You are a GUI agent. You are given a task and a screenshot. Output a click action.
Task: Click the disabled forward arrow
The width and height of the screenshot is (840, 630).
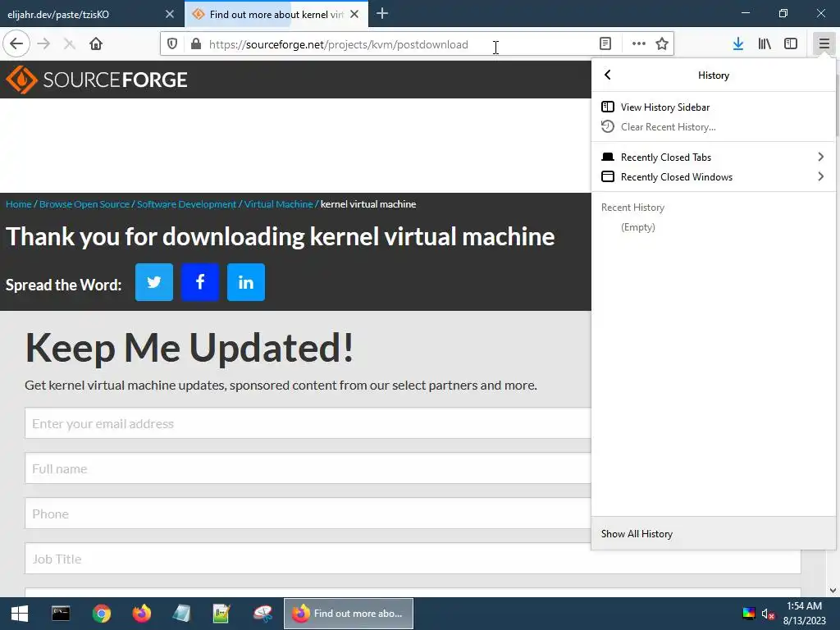click(x=43, y=44)
